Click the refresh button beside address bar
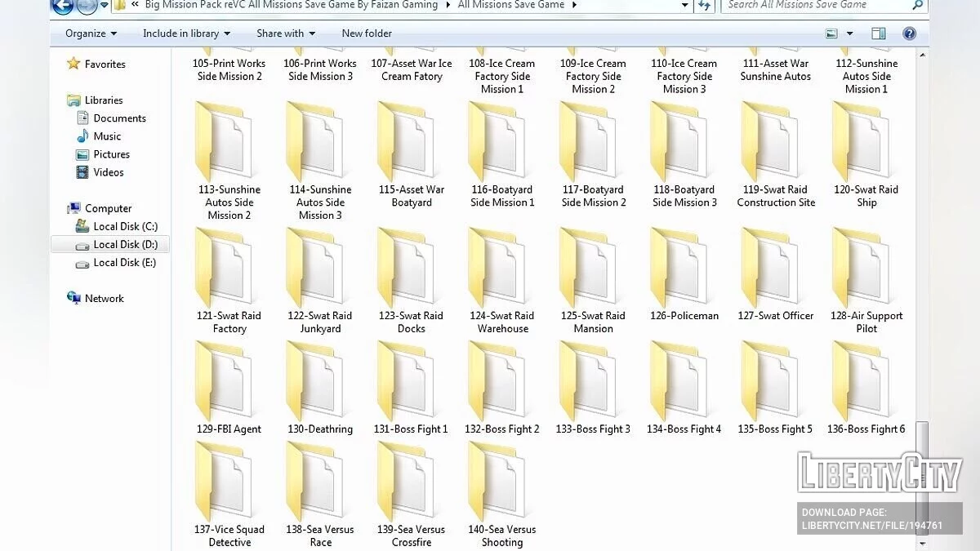Screen dimensions: 980x551 click(x=704, y=6)
